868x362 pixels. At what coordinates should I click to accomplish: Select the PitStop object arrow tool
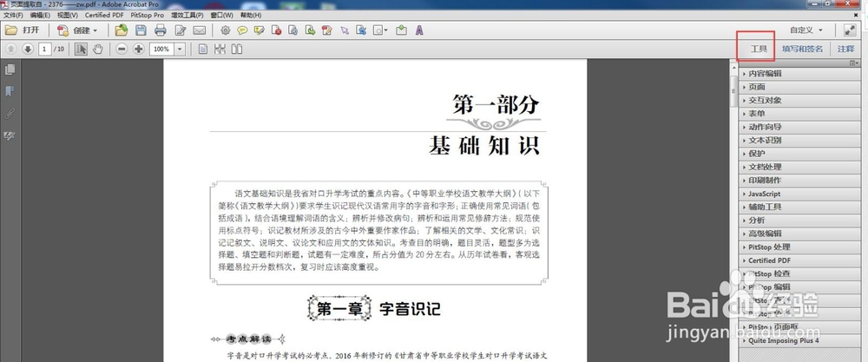(x=345, y=30)
